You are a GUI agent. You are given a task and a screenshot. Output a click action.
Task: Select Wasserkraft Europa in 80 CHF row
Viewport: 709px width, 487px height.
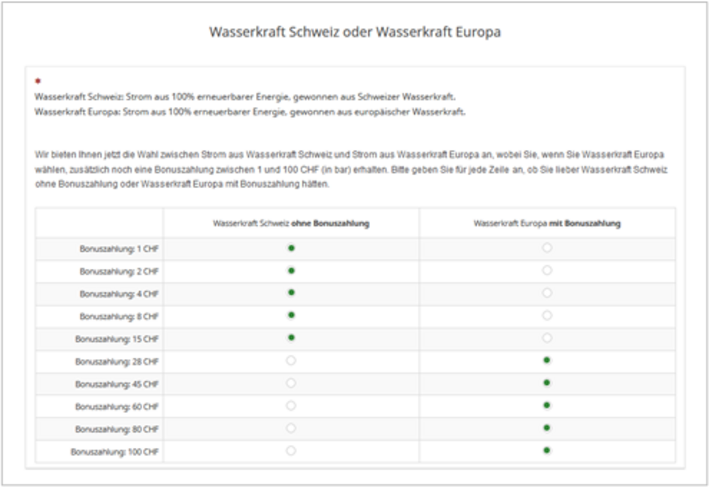coord(547,428)
